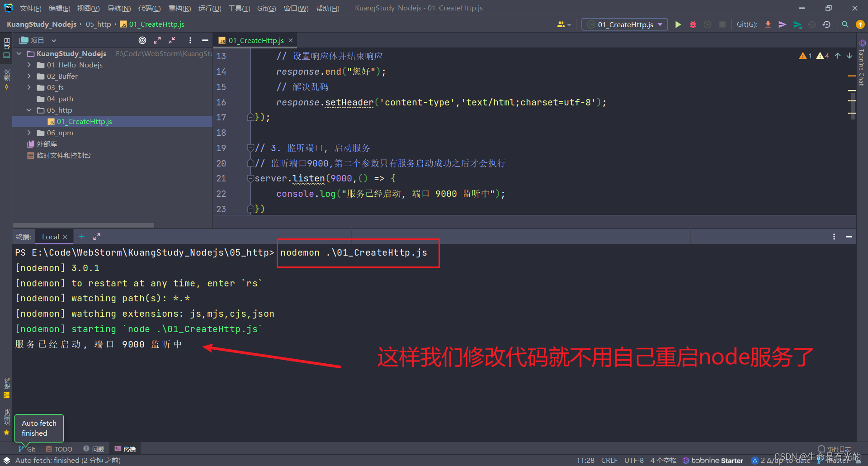The width and height of the screenshot is (868, 466).
Task: Close the Local terminal tab
Action: (x=65, y=237)
